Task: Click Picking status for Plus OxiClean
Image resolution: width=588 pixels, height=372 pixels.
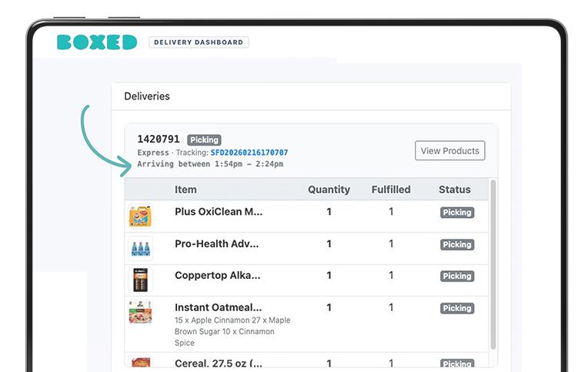Action: 457,213
